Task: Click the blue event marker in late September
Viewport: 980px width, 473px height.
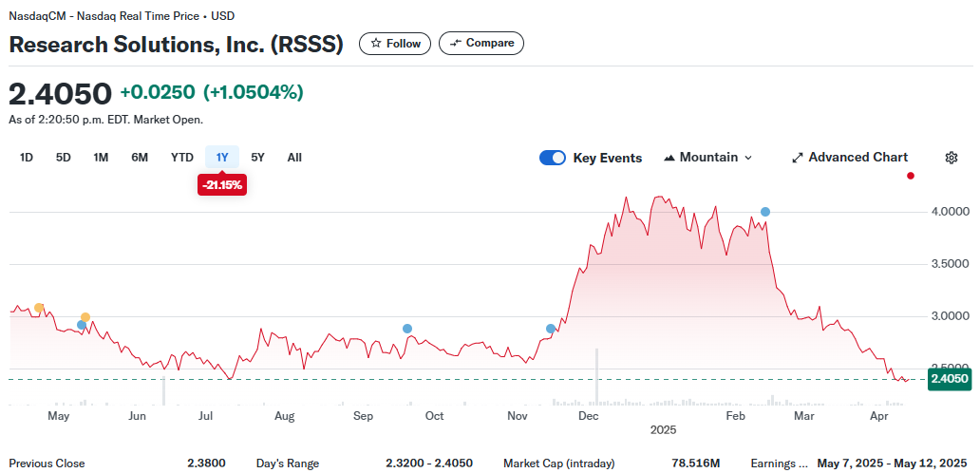Action: click(407, 329)
